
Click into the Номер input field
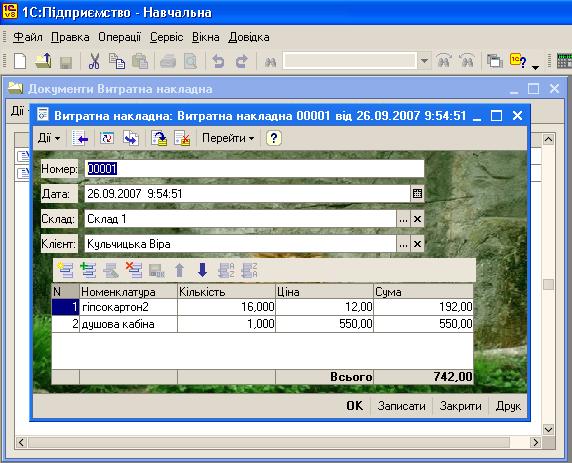(x=254, y=169)
